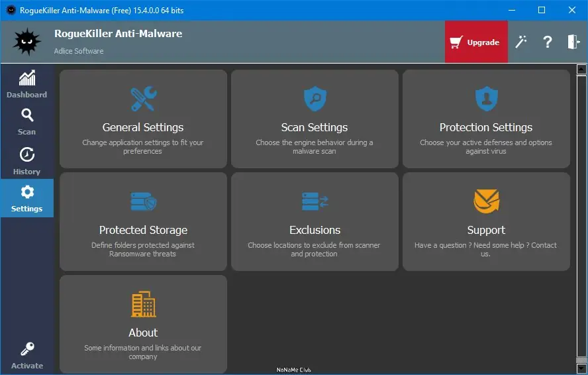588x375 pixels.
Task: Click the exit door icon in header
Action: (x=573, y=42)
